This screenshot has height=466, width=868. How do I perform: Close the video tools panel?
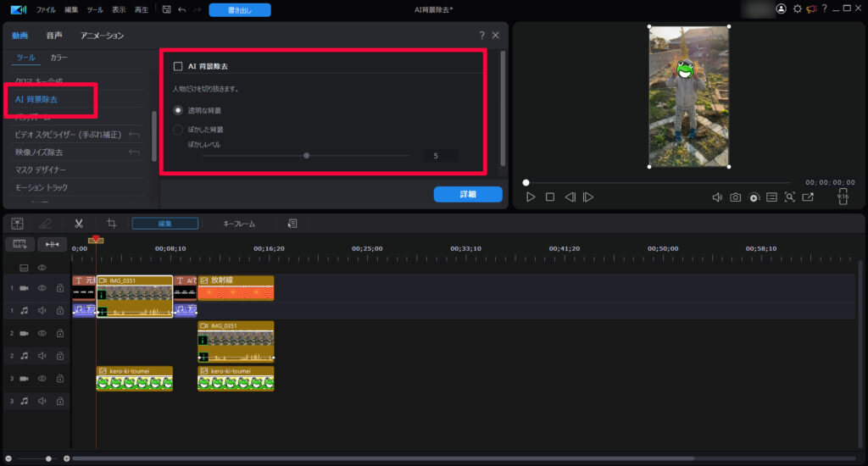click(495, 36)
